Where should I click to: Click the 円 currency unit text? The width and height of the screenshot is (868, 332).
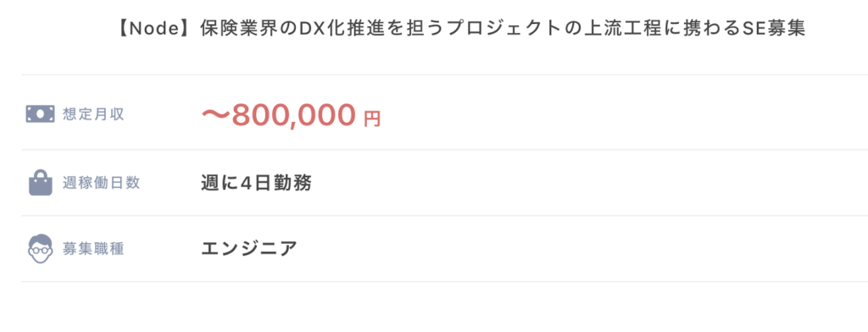(373, 119)
